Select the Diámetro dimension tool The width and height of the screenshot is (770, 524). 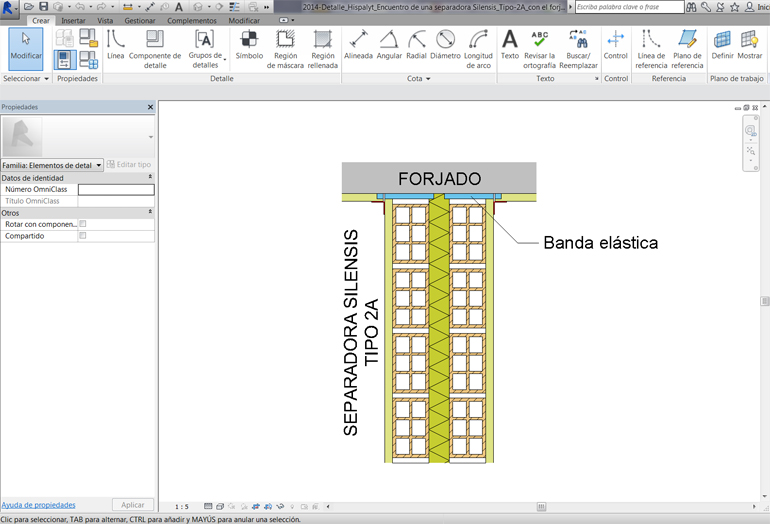(446, 46)
